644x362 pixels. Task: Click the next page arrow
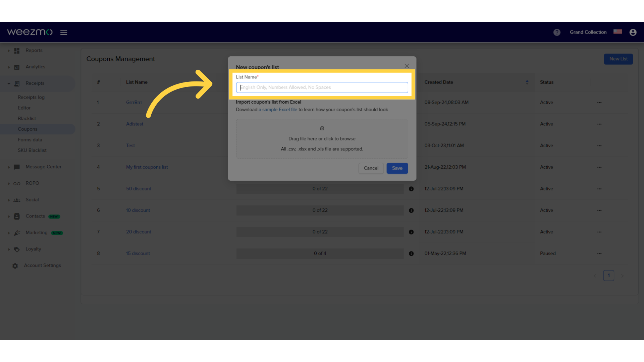click(x=623, y=276)
